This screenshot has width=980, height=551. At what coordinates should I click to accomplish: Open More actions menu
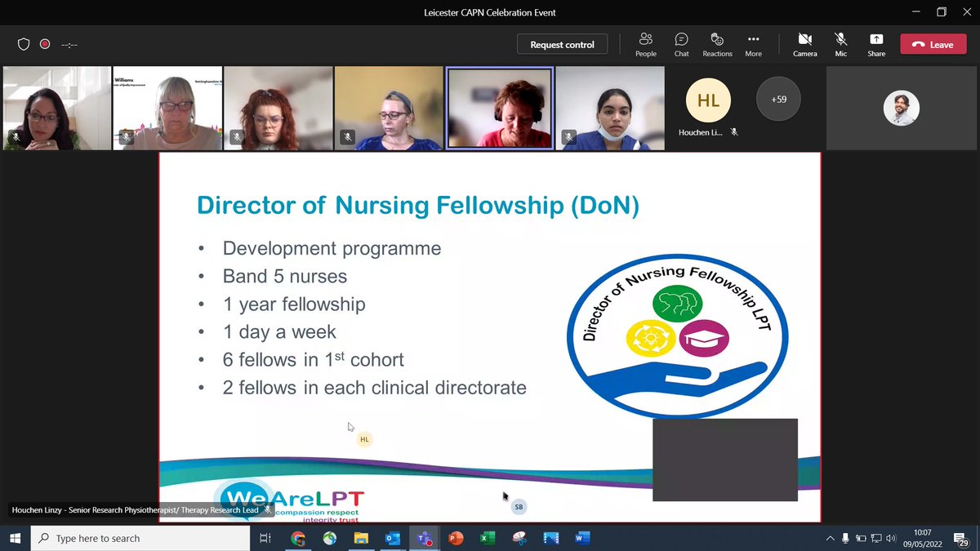(x=753, y=44)
